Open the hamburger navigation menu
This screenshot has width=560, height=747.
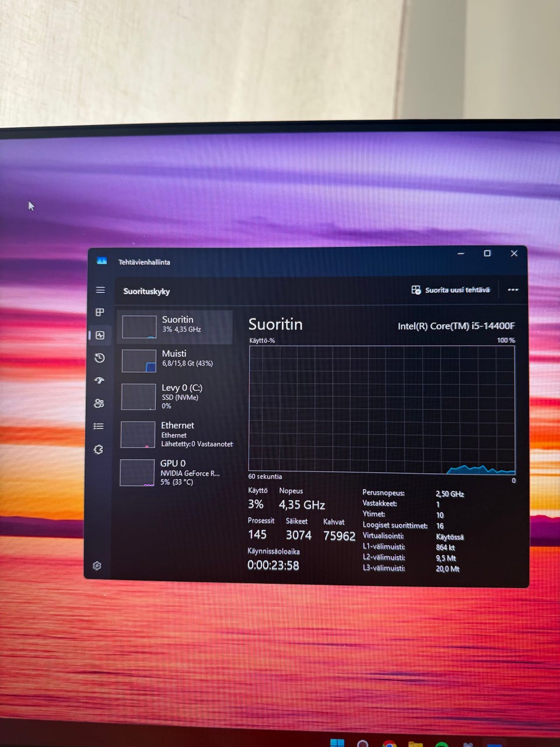(x=100, y=290)
